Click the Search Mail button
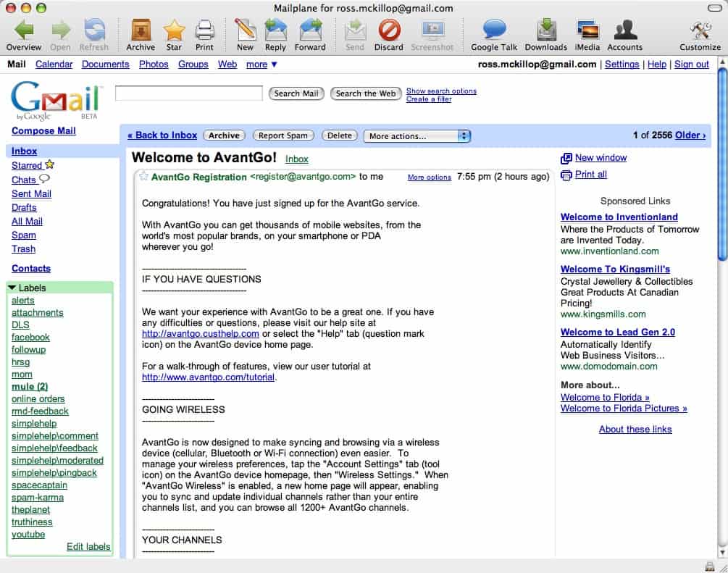This screenshot has width=728, height=573. [x=296, y=93]
